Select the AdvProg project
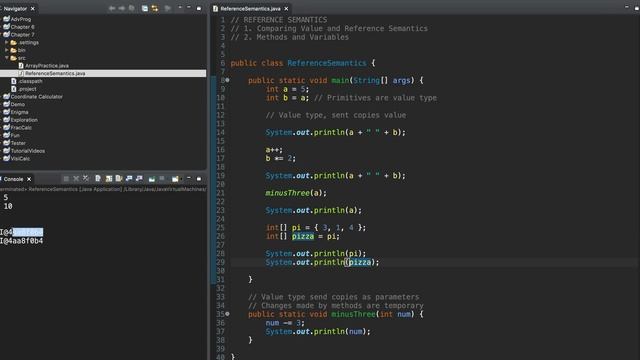The image size is (640, 360). click(x=20, y=19)
